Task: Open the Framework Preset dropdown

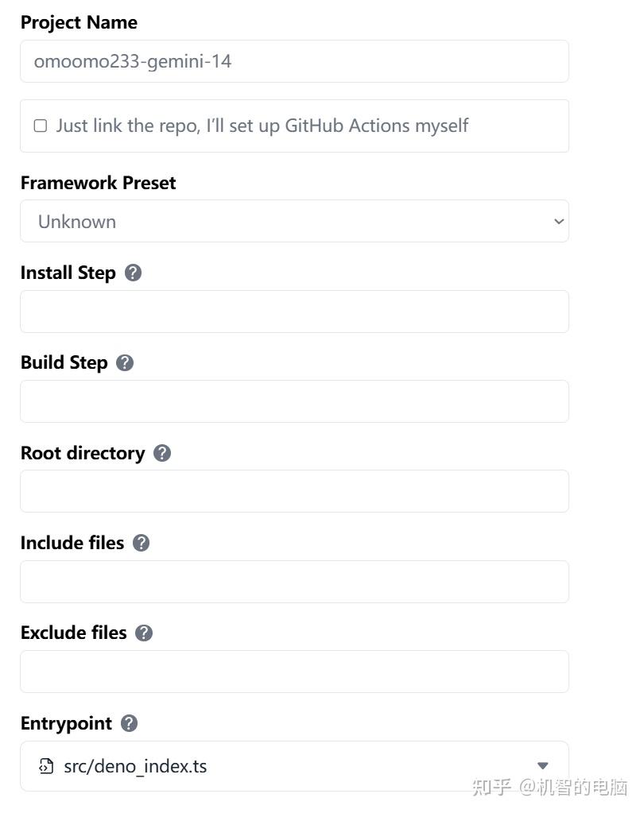Action: pyautogui.click(x=294, y=221)
